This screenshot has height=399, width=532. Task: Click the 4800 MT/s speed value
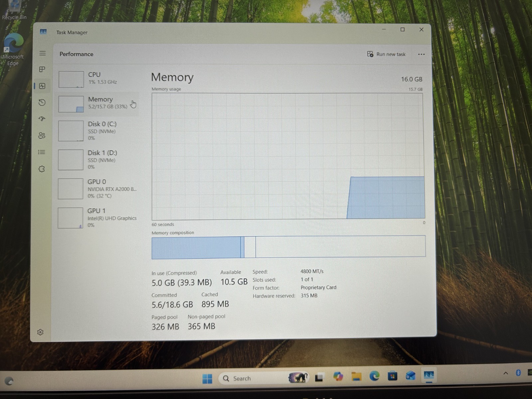pos(312,271)
